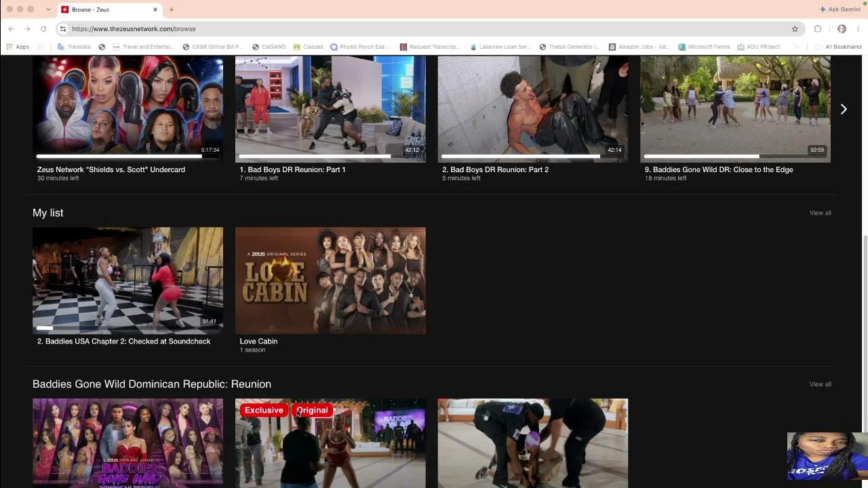The height and width of the screenshot is (488, 868).
Task: Open the All Bookmarks folder
Action: tap(838, 47)
